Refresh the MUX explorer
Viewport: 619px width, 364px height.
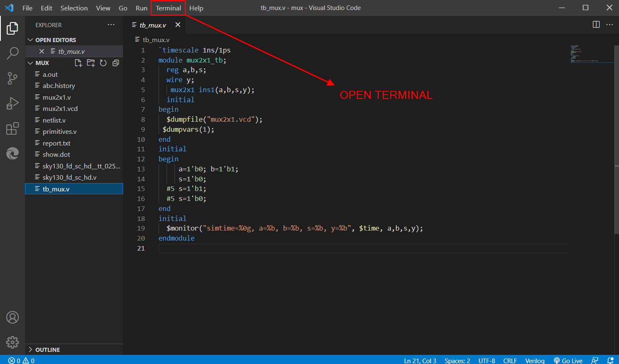click(x=103, y=63)
